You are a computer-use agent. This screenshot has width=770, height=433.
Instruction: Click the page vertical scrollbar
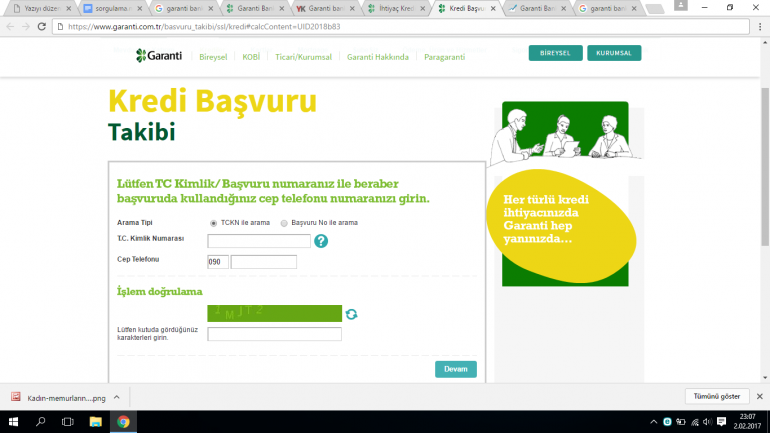[765, 167]
